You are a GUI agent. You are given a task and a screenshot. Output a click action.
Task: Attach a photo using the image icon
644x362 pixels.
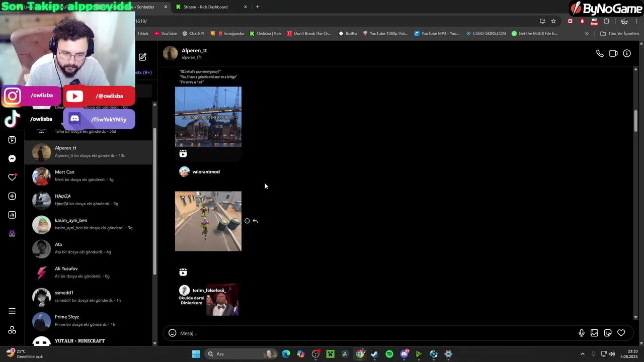[594, 333]
